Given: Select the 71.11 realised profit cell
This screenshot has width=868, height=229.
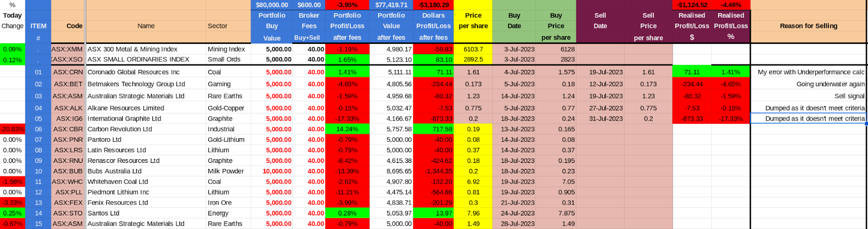Looking at the screenshot, I should pyautogui.click(x=692, y=72).
